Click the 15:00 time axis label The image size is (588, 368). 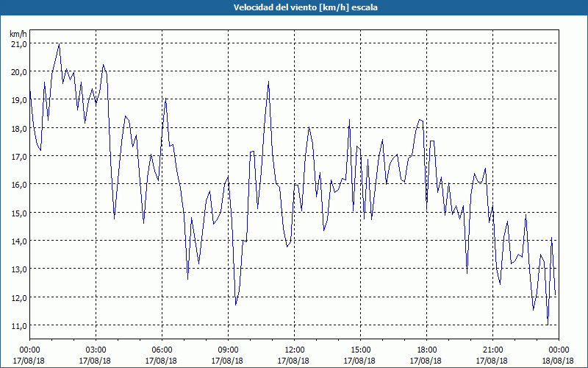360,350
